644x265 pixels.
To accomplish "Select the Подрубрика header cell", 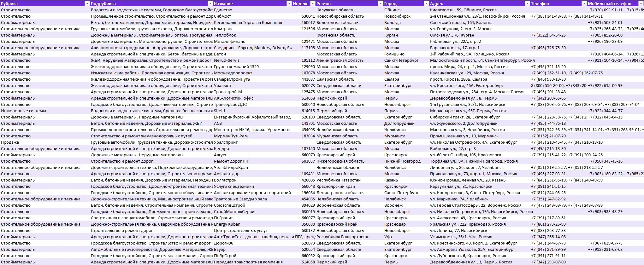I will tap(151, 3).
